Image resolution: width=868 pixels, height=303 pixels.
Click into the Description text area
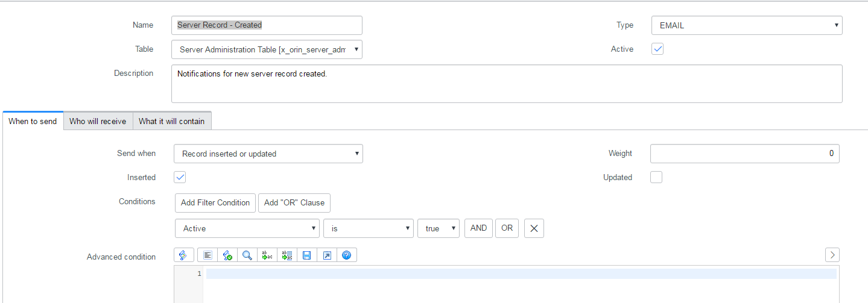pos(507,84)
